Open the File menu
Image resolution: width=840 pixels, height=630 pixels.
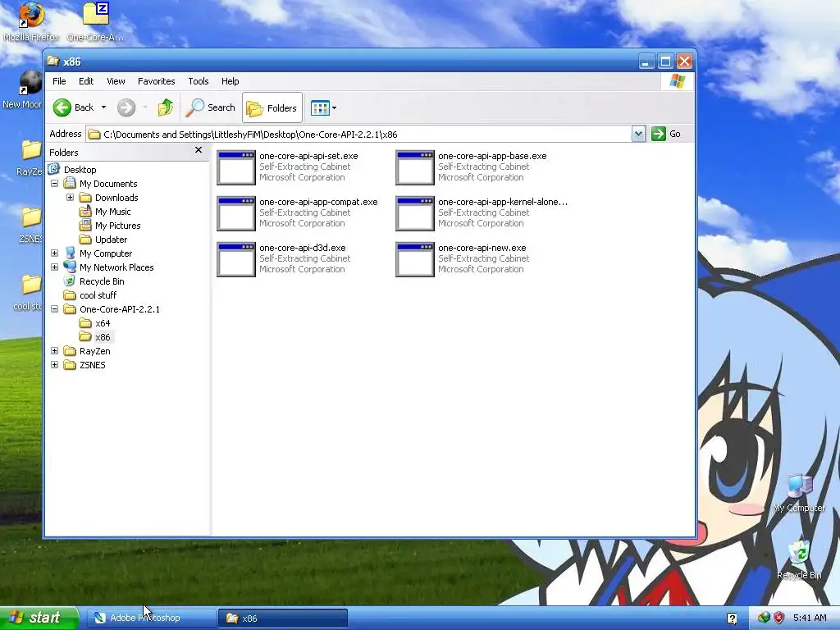(x=59, y=81)
